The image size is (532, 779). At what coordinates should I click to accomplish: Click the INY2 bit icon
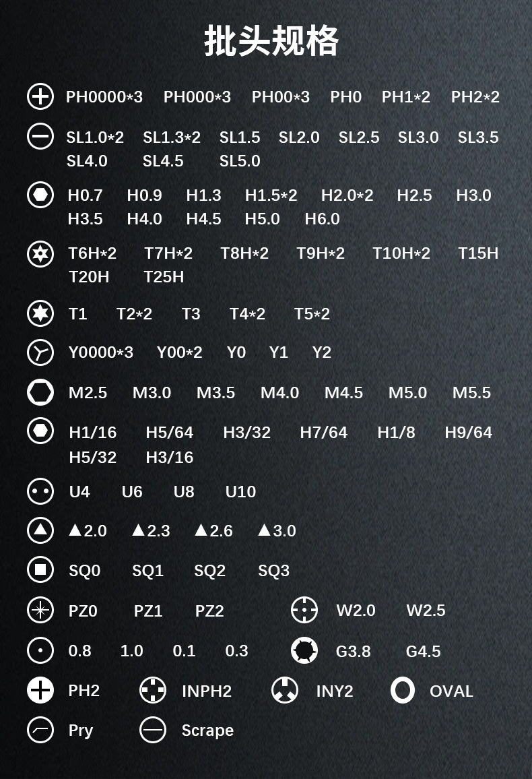pos(285,691)
